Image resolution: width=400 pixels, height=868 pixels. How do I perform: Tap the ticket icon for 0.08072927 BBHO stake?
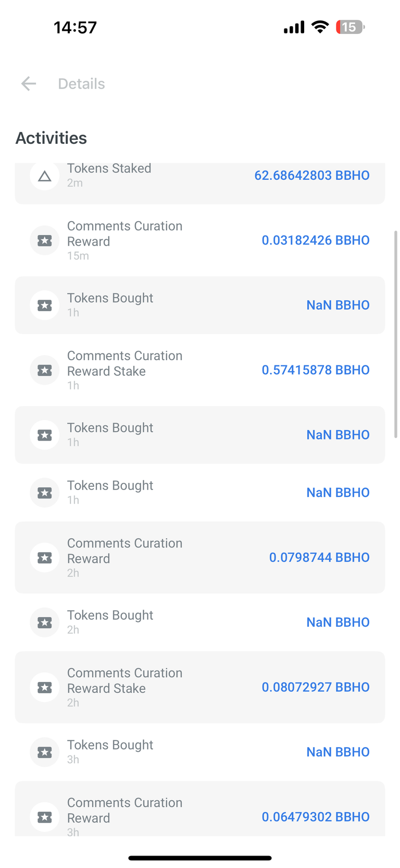(x=45, y=688)
